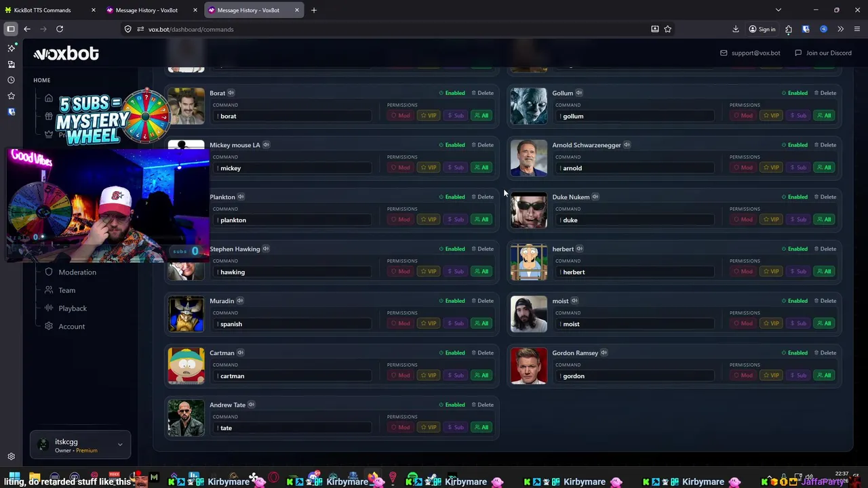Screen dimensions: 868x488
Task: Delete the Andrew Tate voice command
Action: (x=483, y=405)
